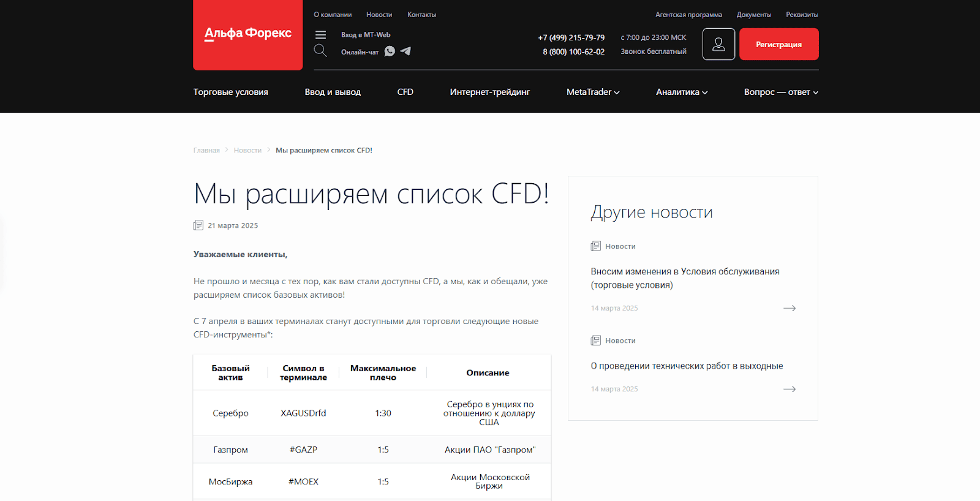
Task: Open WhatsApp chat icon
Action: 390,51
